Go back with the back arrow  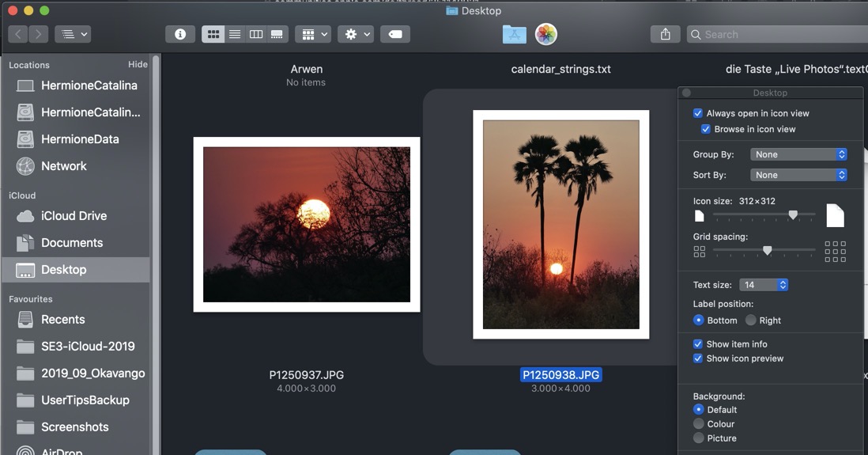click(18, 34)
